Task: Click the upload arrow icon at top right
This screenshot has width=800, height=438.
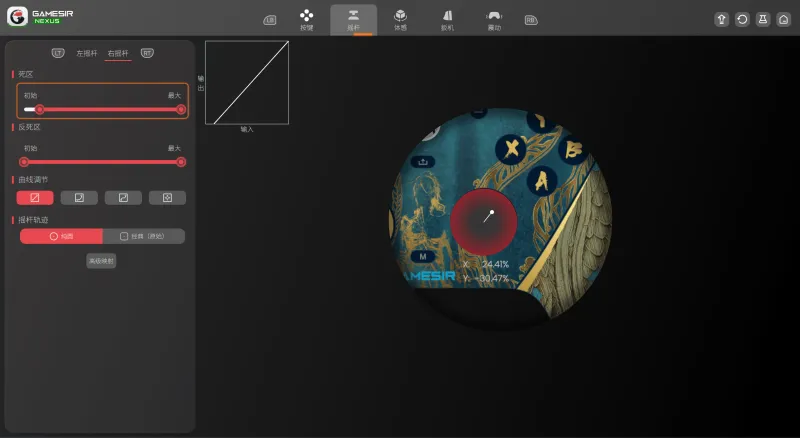Action: tap(721, 19)
